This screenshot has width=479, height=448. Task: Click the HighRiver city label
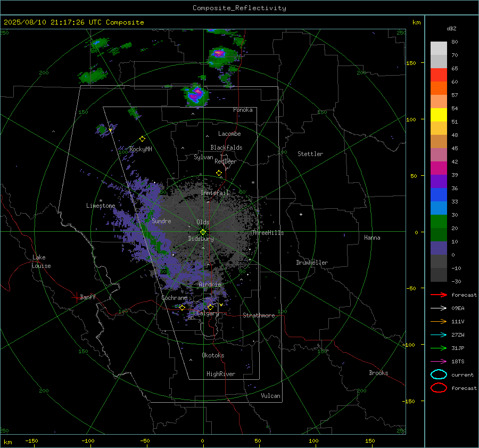[221, 374]
